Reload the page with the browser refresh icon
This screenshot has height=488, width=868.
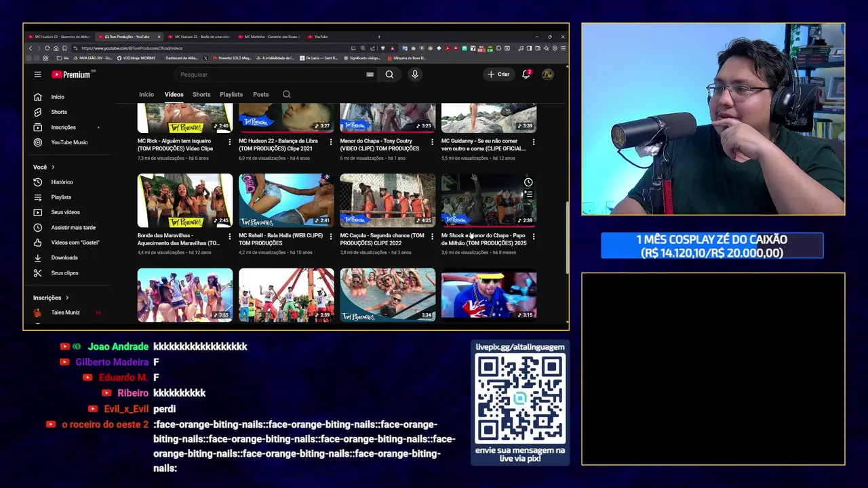coord(47,48)
